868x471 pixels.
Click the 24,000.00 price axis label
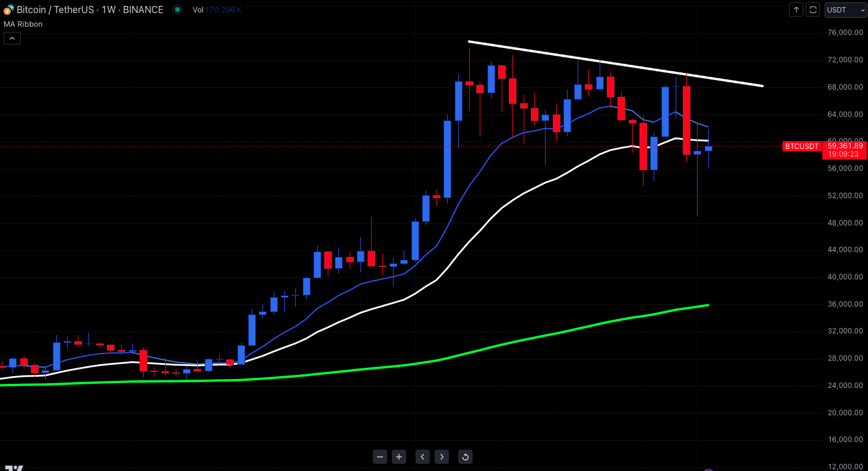[845, 386]
